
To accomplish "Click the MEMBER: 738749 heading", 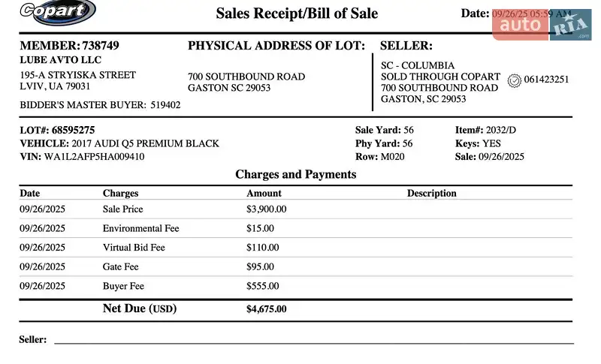I will (x=69, y=46).
